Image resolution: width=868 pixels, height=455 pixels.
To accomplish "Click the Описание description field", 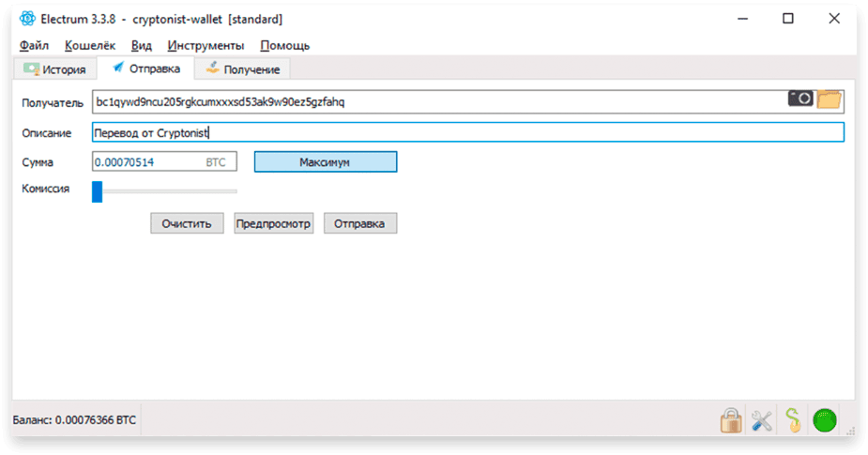I will pyautogui.click(x=468, y=132).
